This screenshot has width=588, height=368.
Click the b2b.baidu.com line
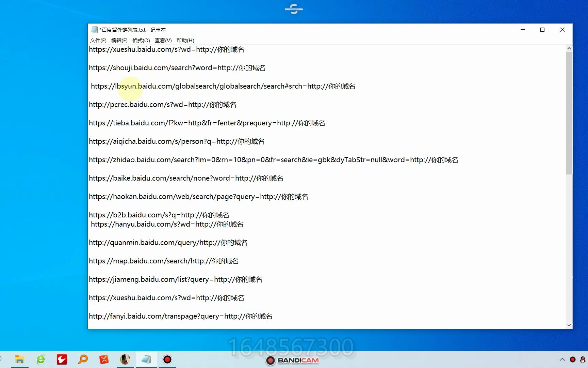pos(159,215)
